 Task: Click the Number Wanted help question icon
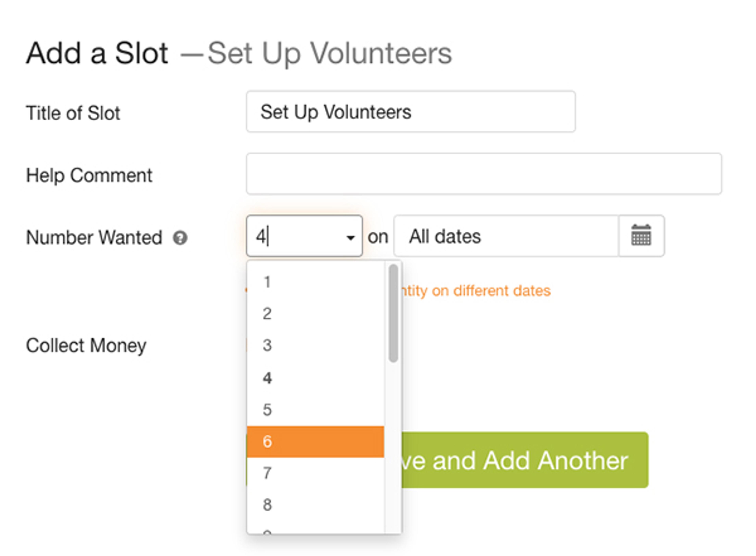click(180, 238)
